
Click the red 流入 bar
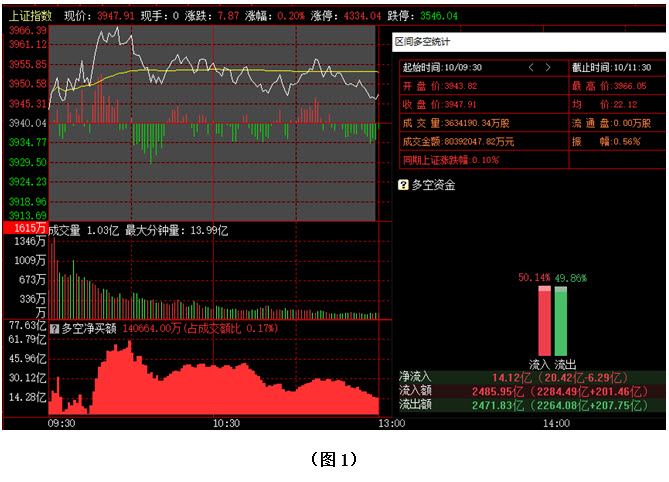click(x=544, y=321)
